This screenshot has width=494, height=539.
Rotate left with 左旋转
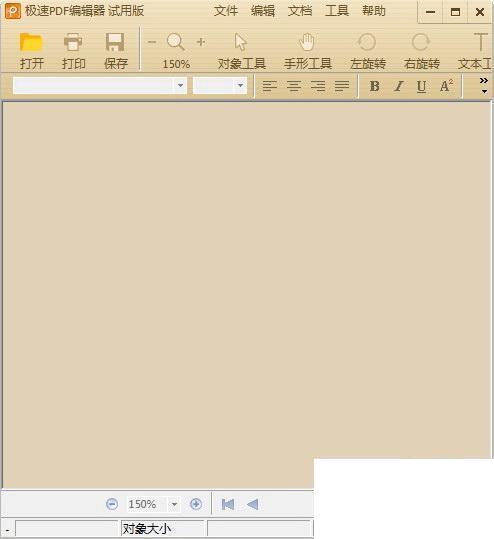click(367, 51)
